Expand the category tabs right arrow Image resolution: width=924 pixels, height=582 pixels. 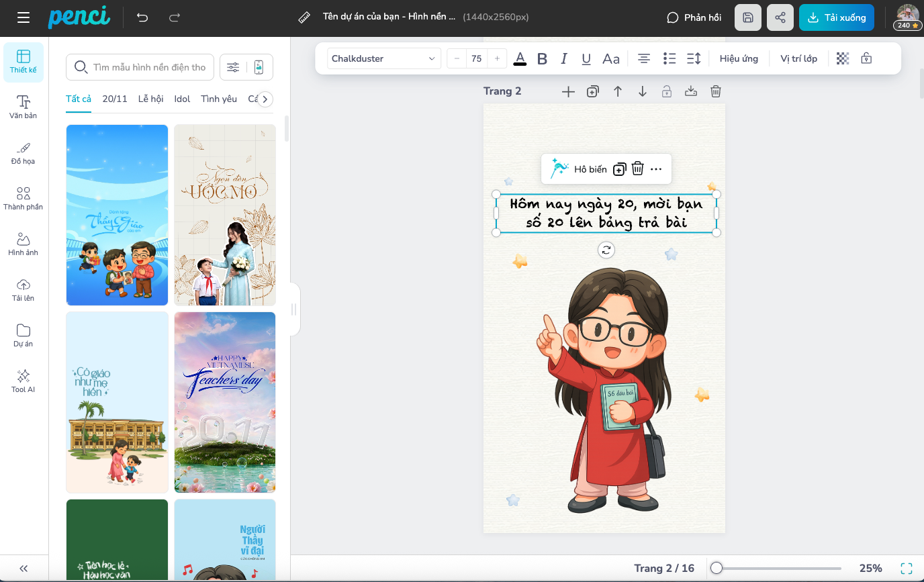(265, 99)
